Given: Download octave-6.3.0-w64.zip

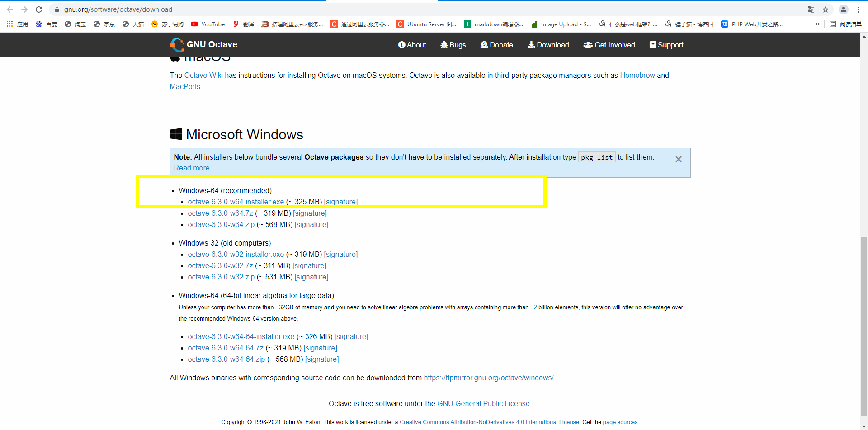Looking at the screenshot, I should point(221,224).
